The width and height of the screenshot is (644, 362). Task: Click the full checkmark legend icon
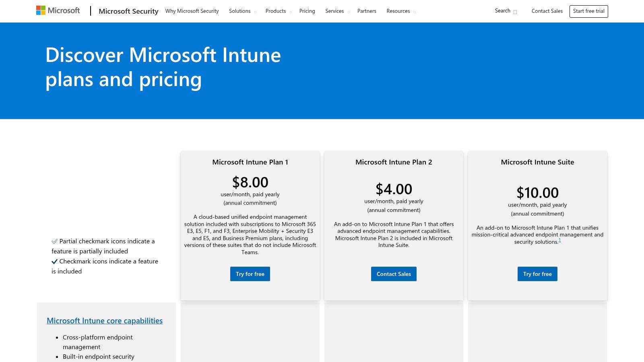tap(54, 261)
